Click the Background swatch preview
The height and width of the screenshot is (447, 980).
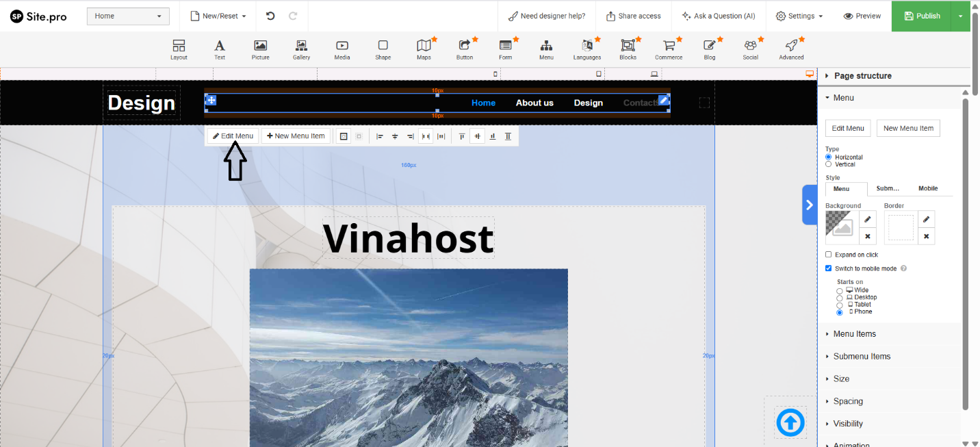click(x=841, y=227)
